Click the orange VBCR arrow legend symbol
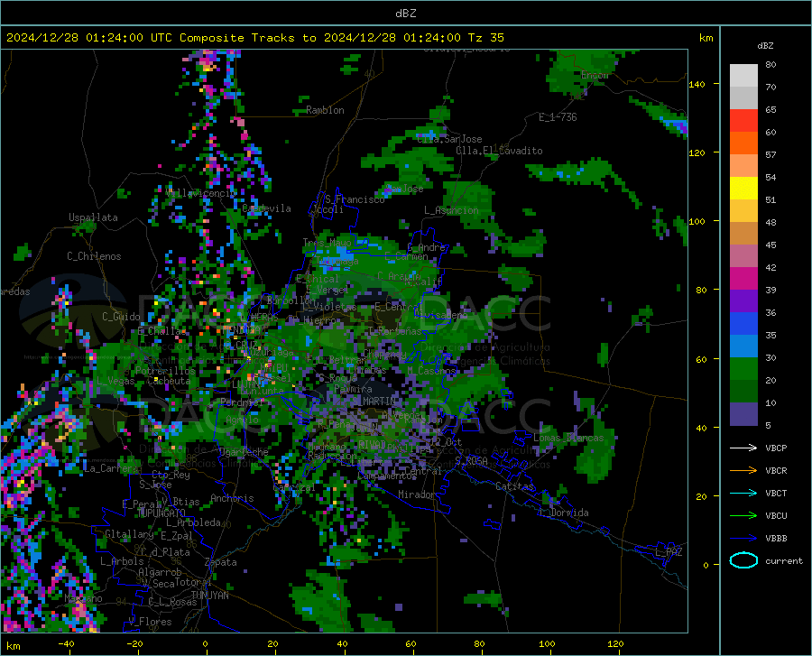This screenshot has width=812, height=656. click(x=743, y=471)
